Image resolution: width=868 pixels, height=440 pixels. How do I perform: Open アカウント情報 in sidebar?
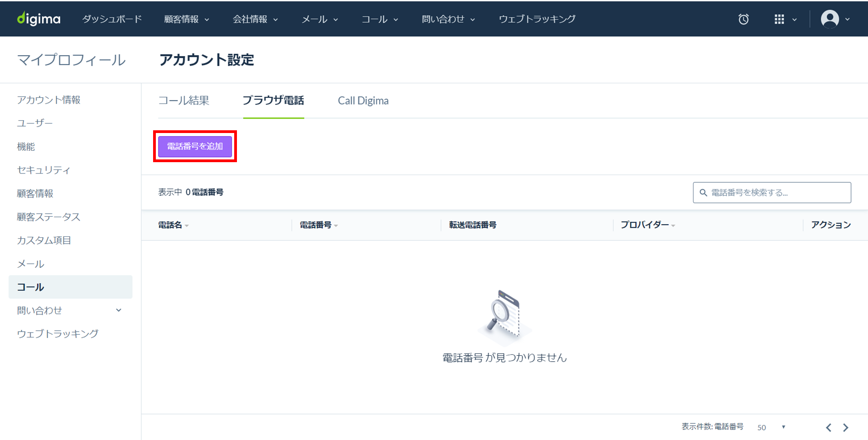(49, 100)
